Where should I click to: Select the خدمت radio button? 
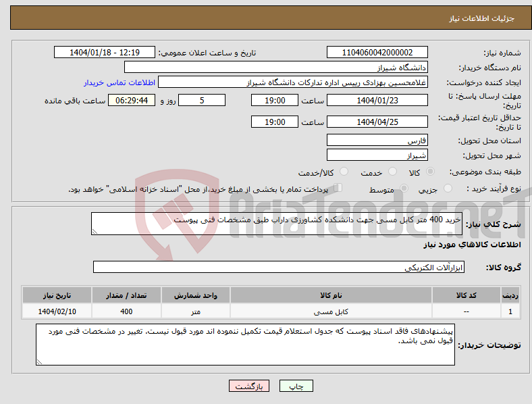392,172
